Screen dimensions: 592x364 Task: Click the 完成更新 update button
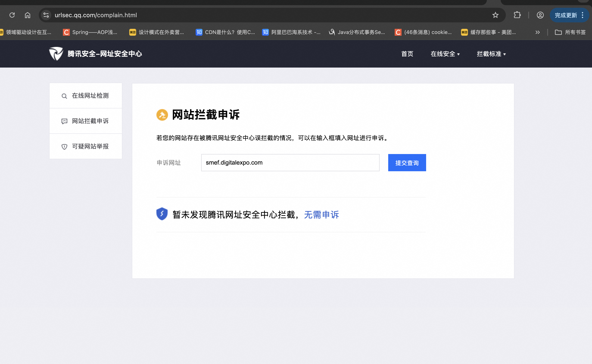pos(566,15)
